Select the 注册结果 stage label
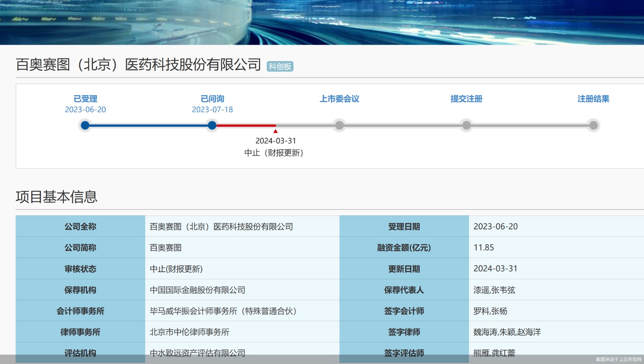This screenshot has width=644, height=364. [593, 99]
